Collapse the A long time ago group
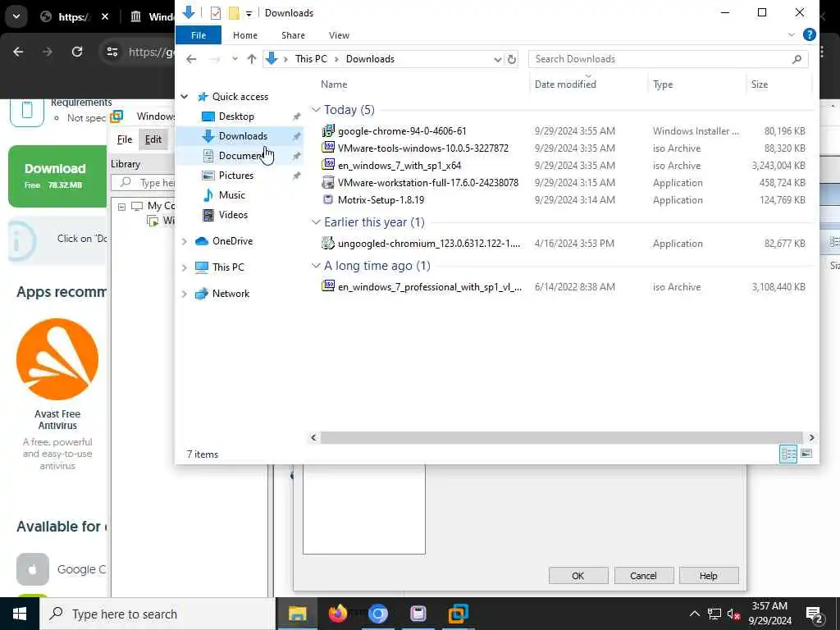Image resolution: width=840 pixels, height=630 pixels. pos(316,266)
